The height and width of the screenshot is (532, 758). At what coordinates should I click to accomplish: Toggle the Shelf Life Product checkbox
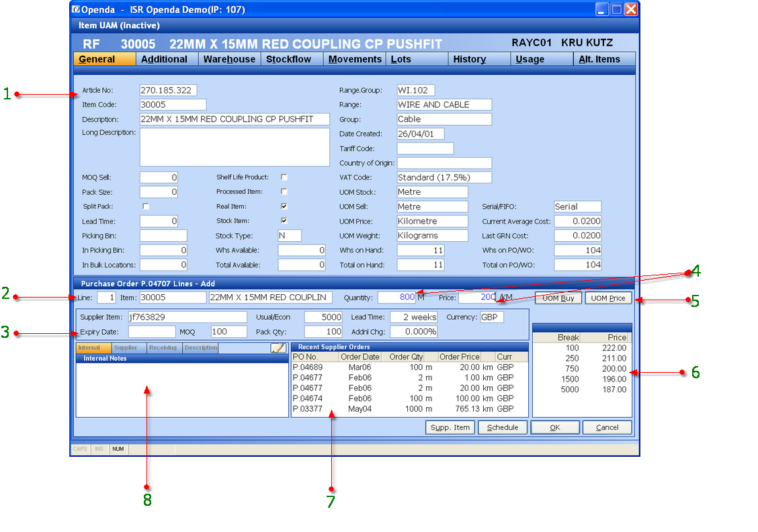tap(284, 177)
